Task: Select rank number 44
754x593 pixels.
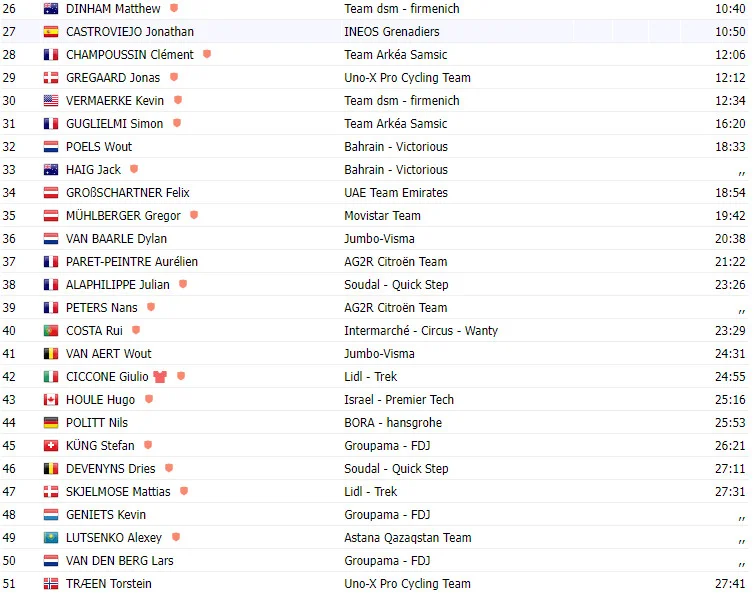Action: point(9,423)
